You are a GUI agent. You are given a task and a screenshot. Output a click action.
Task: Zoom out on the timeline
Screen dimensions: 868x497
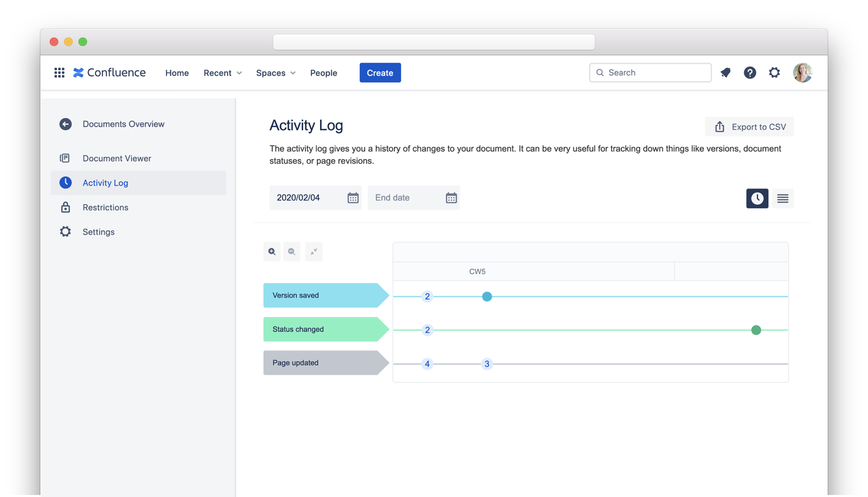coord(292,252)
